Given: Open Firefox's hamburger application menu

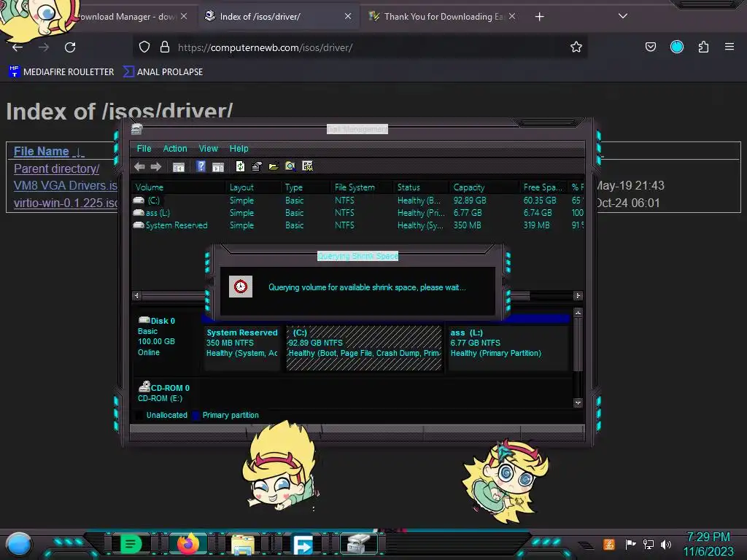Looking at the screenshot, I should [x=729, y=47].
